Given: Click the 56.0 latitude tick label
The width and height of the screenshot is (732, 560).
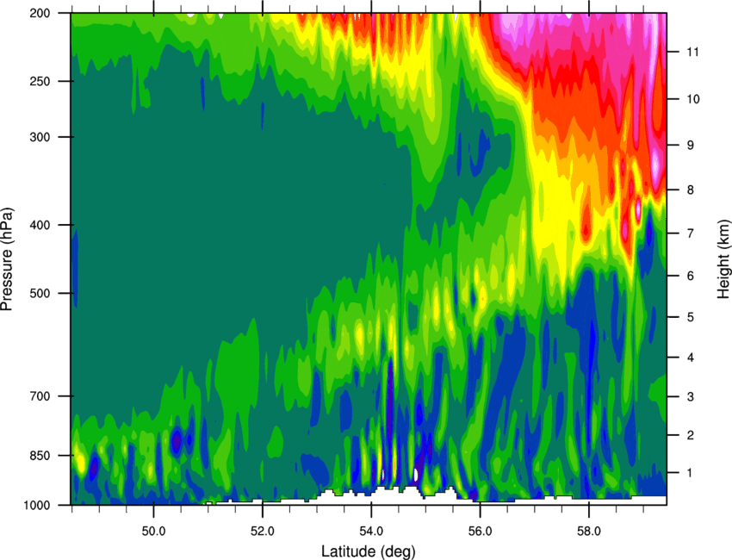Looking at the screenshot, I should pyautogui.click(x=481, y=532).
